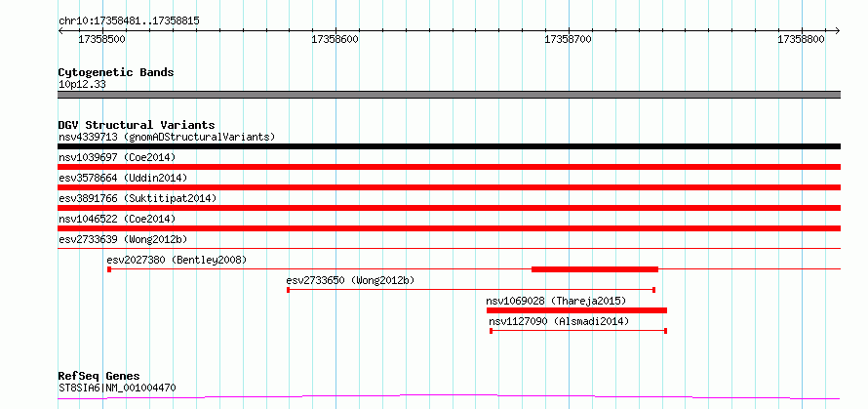Open the nsv1127090 (Alsmadi2014) label
Image resolution: width=868 pixels, height=409 pixels.
click(559, 321)
